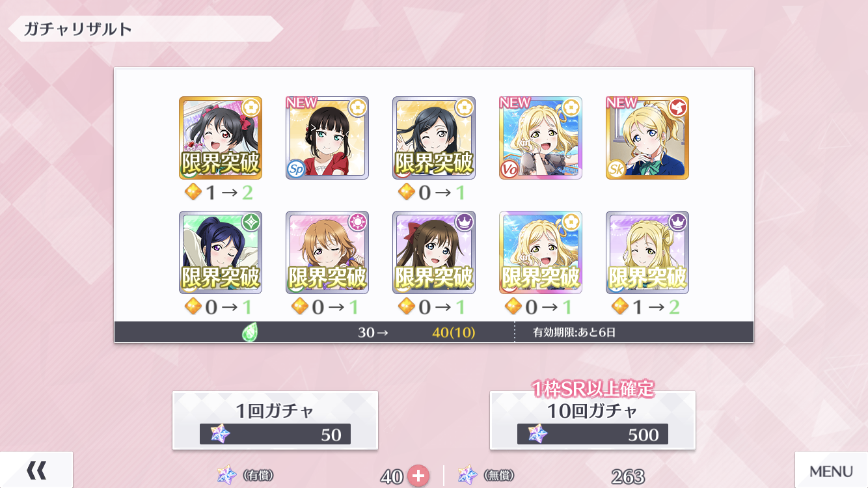The height and width of the screenshot is (488, 868).
Task: Open the top-row long black hair card
Action: tap(434, 138)
